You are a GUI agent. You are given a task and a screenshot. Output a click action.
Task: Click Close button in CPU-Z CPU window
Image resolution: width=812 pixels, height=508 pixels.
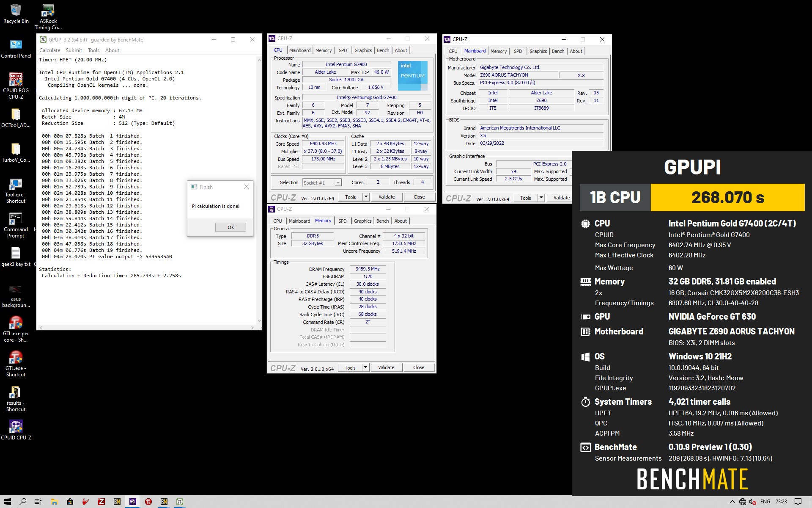419,197
